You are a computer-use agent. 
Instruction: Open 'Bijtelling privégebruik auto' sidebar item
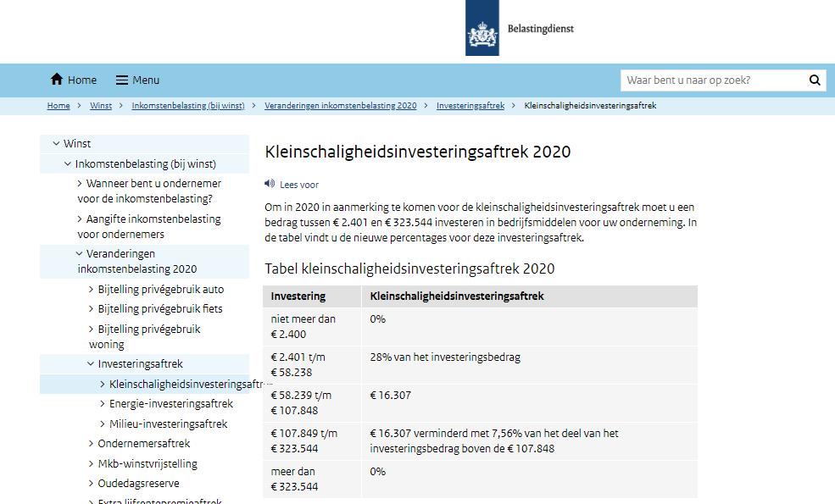(x=161, y=290)
